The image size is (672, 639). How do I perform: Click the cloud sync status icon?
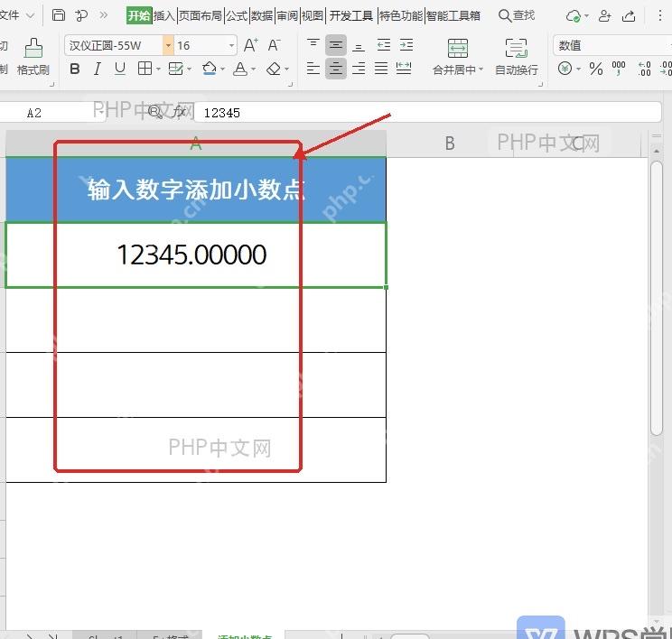(574, 16)
